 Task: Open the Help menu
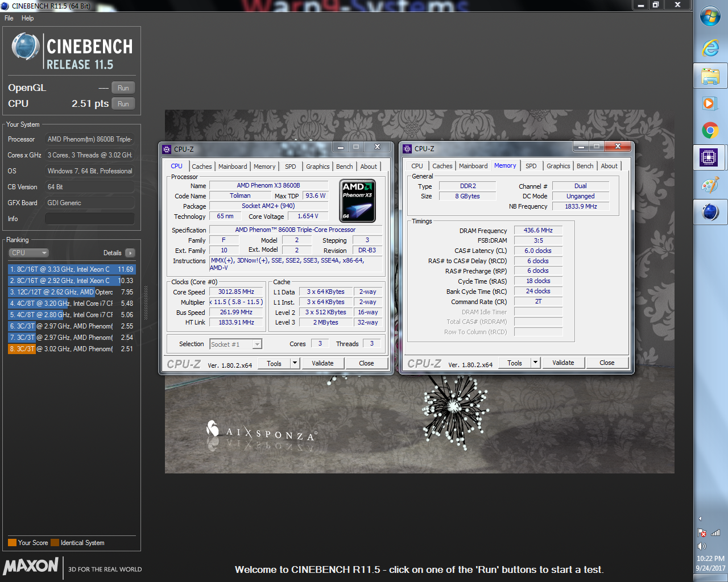click(27, 18)
